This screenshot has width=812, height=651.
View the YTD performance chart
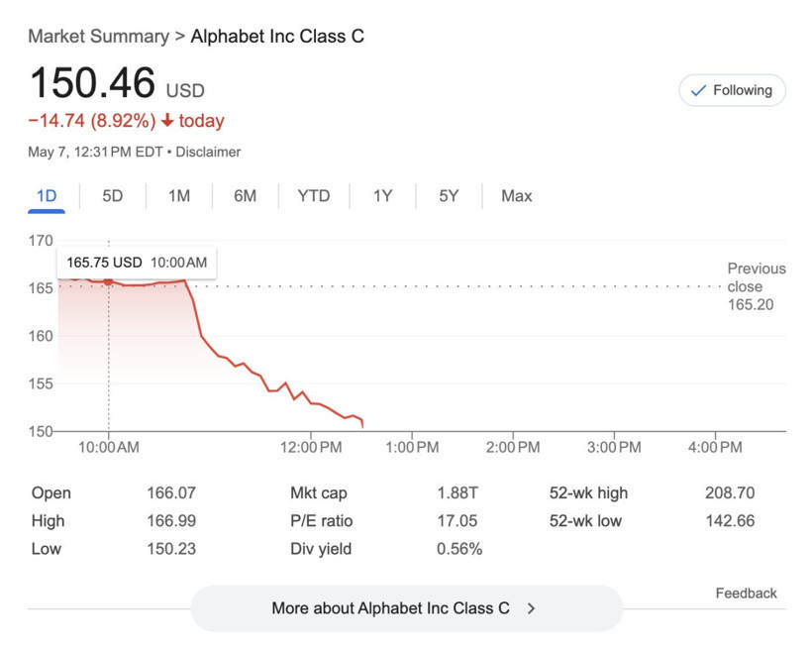[x=314, y=196]
